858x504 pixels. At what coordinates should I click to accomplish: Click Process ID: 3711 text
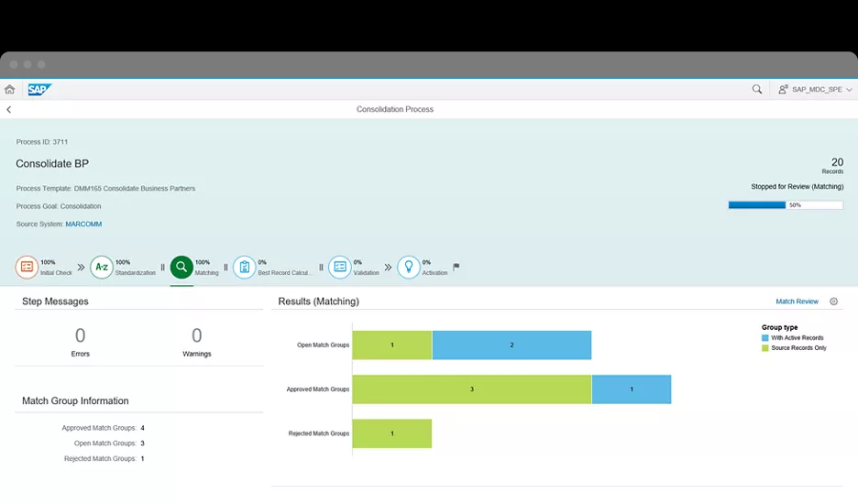(42, 142)
